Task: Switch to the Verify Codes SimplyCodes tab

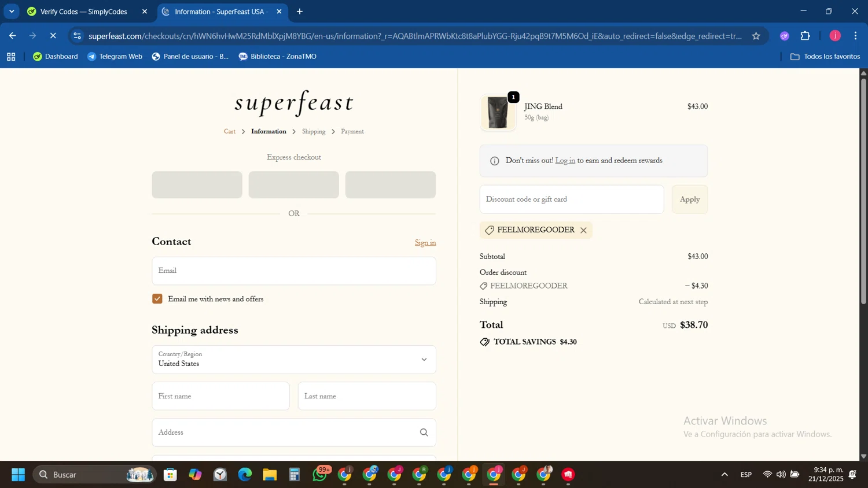Action: (84, 12)
